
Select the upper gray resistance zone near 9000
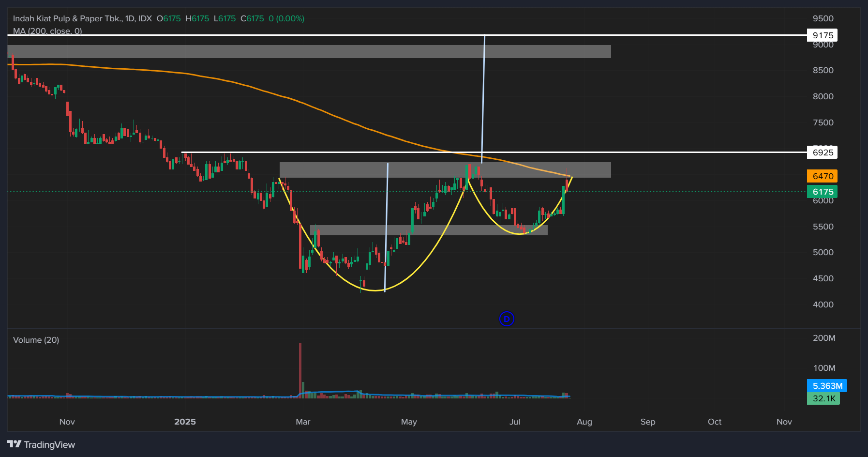pyautogui.click(x=309, y=51)
